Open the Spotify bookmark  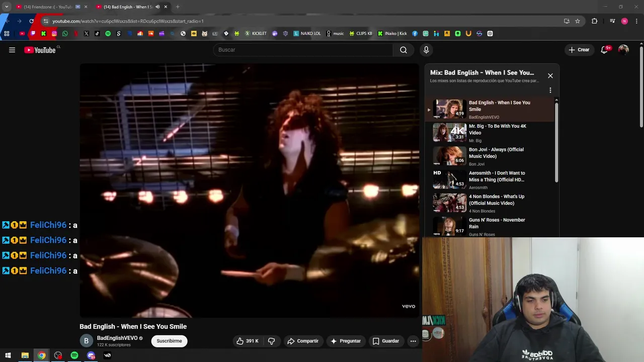click(108, 34)
